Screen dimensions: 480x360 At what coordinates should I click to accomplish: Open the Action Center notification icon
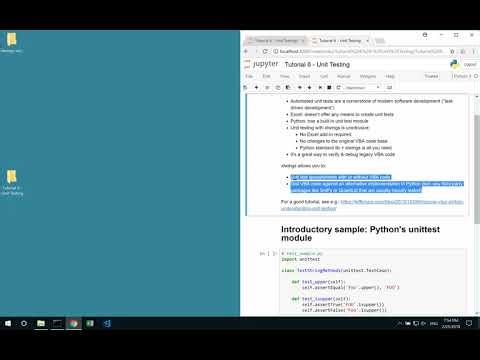click(x=469, y=323)
